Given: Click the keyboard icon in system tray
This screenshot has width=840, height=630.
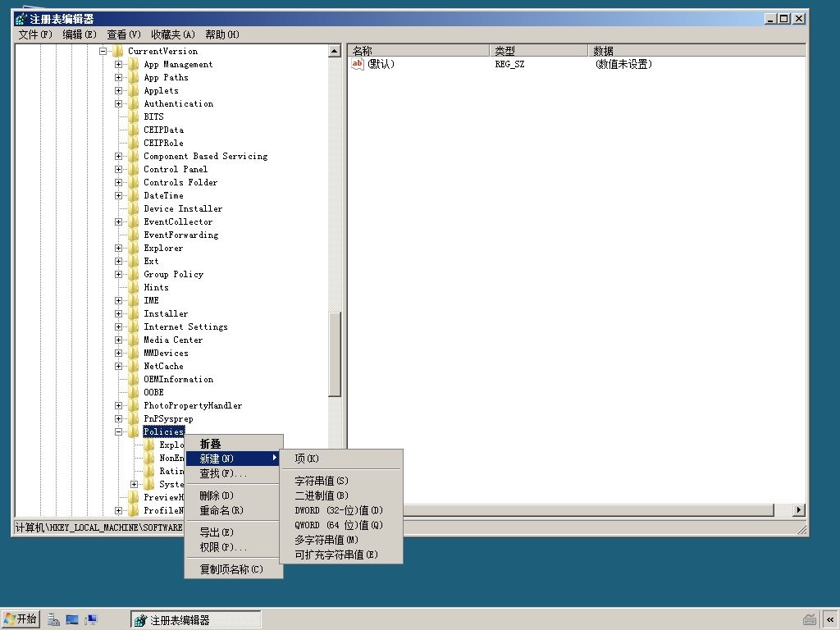Looking at the screenshot, I should (x=810, y=620).
